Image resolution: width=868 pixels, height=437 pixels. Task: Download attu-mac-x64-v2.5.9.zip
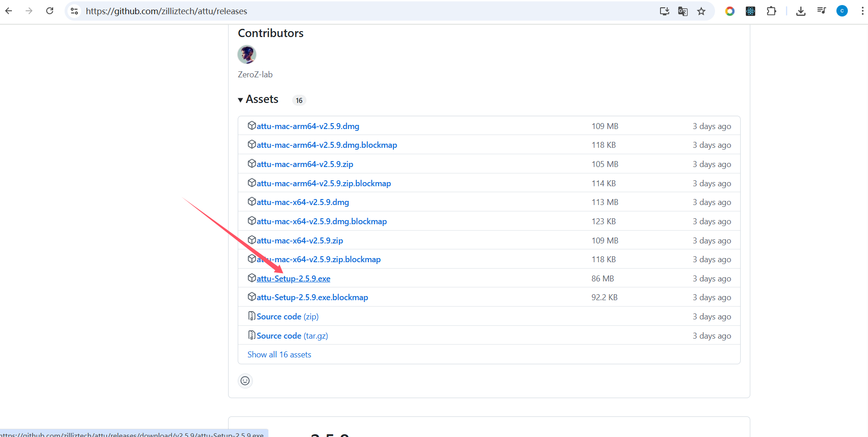[300, 240]
